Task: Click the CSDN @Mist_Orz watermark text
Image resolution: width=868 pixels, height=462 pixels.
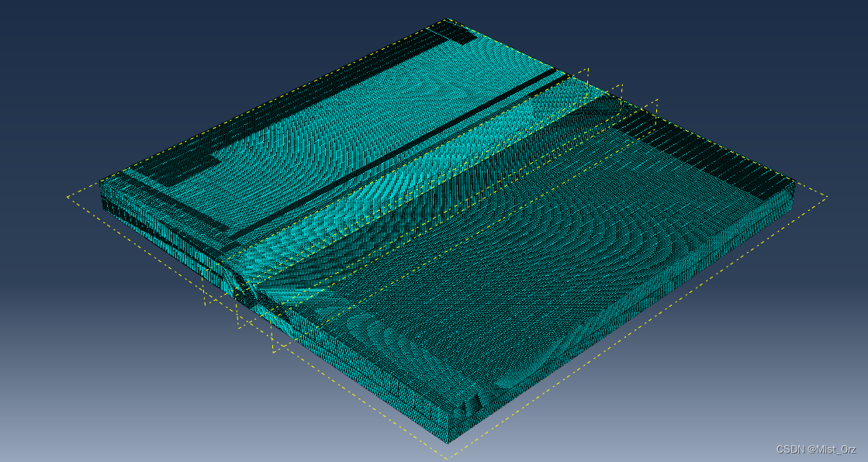Action: pos(815,449)
